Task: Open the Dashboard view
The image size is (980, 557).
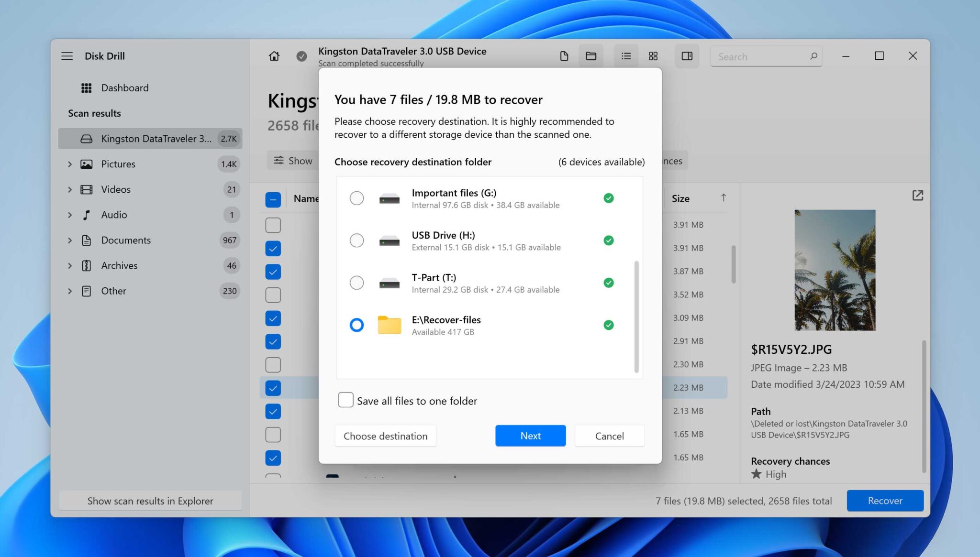Action: coord(124,87)
